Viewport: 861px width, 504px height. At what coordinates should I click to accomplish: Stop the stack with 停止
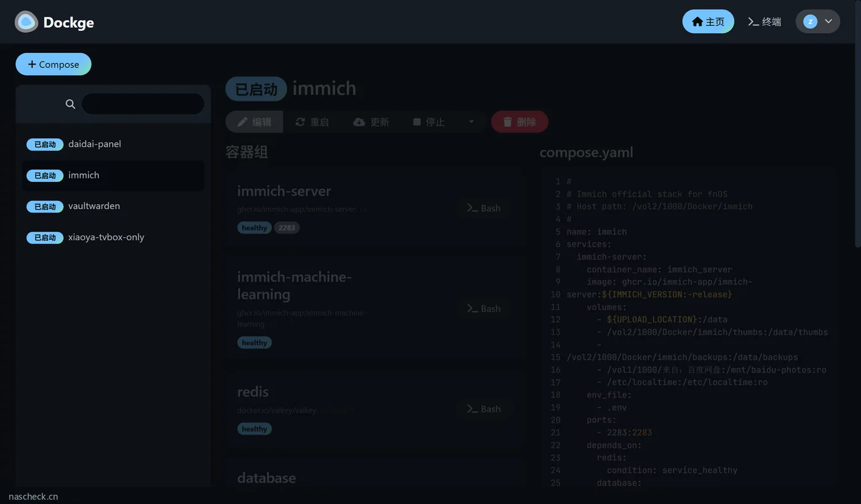(x=429, y=122)
